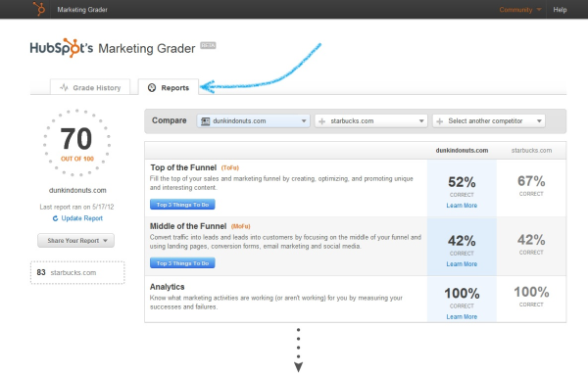Click the HubSpot's Marketing Grader logo
This screenshot has width=588, height=375.
click(113, 48)
